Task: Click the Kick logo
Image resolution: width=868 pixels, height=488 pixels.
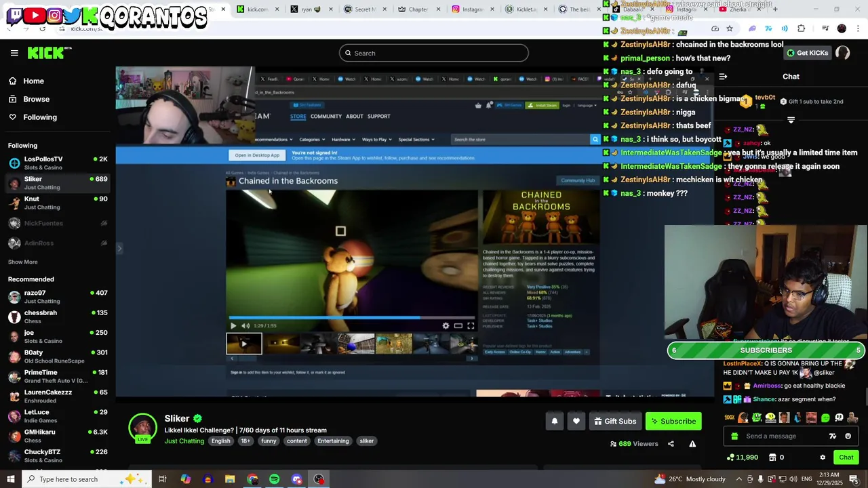Action: (50, 53)
